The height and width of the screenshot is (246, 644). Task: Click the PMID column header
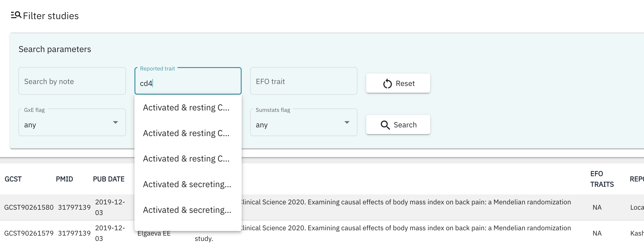click(x=65, y=179)
